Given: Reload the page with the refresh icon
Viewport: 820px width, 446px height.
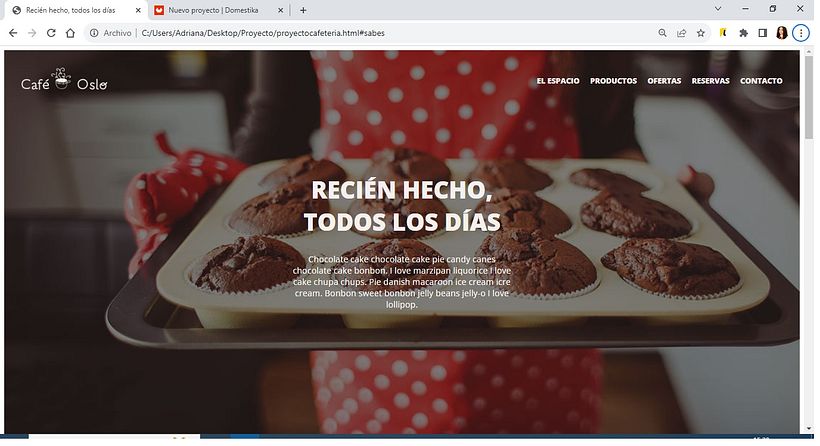Looking at the screenshot, I should click(51, 33).
